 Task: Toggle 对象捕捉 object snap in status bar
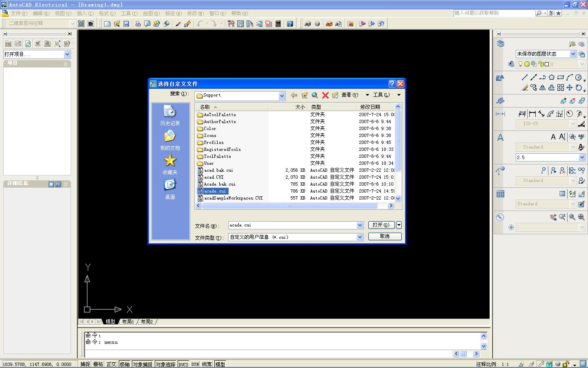pyautogui.click(x=143, y=364)
